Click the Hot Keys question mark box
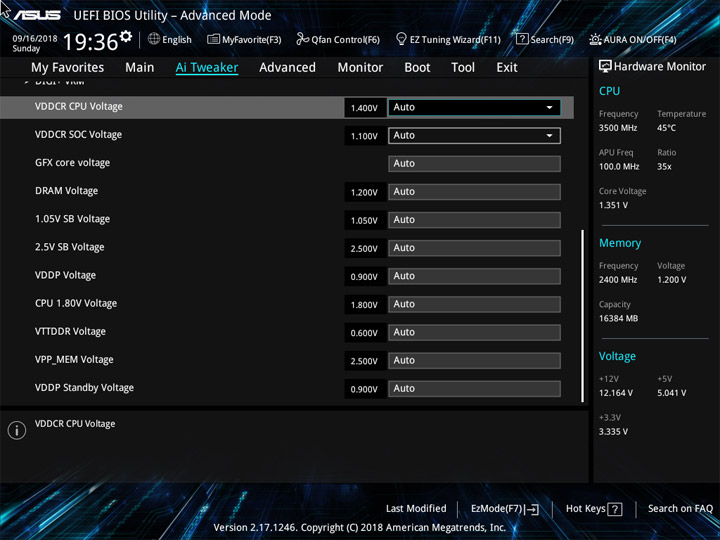 (x=615, y=509)
